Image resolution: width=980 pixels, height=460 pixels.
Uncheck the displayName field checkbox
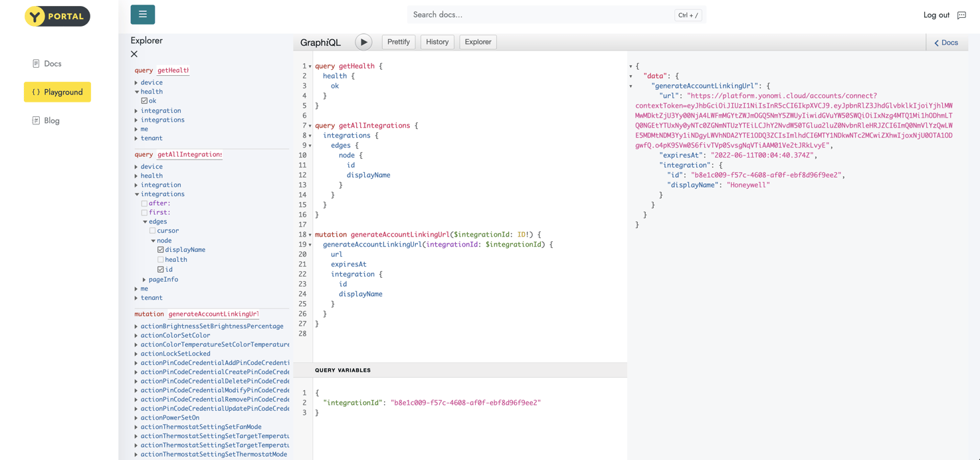pyautogui.click(x=160, y=250)
